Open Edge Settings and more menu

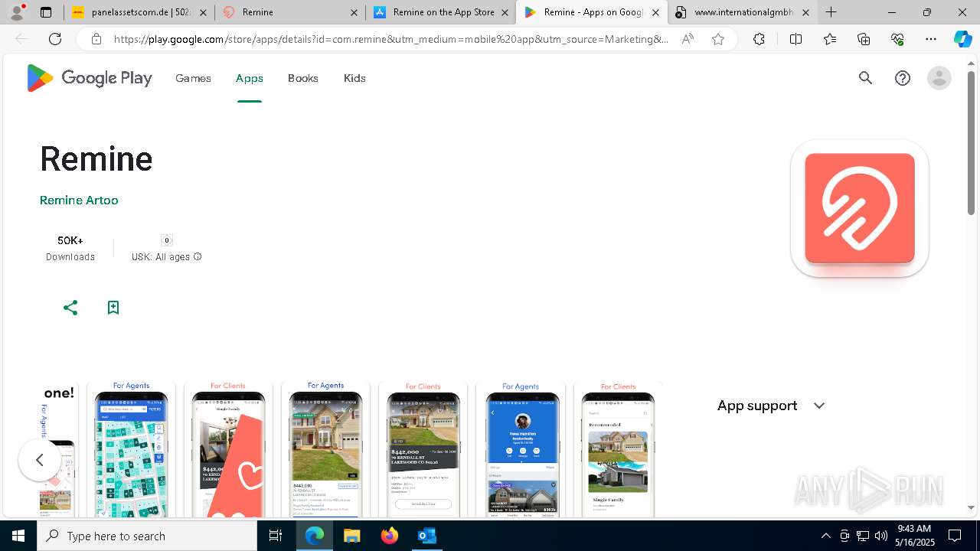pos(931,39)
